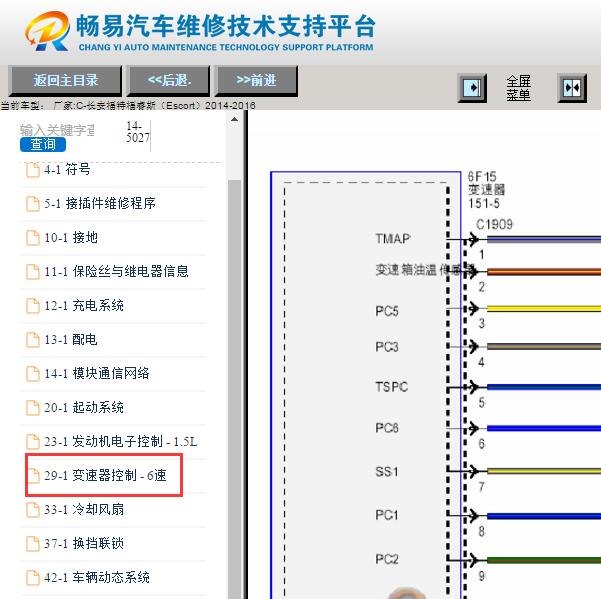The height and width of the screenshot is (599, 601).
Task: Open 11-1 保险丝与继电器信息 section
Action: [116, 271]
